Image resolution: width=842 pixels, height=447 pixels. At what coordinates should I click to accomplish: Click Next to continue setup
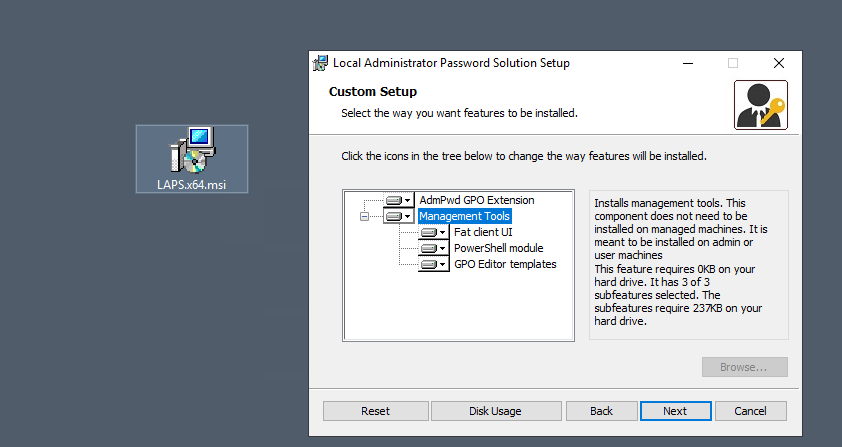[676, 411]
